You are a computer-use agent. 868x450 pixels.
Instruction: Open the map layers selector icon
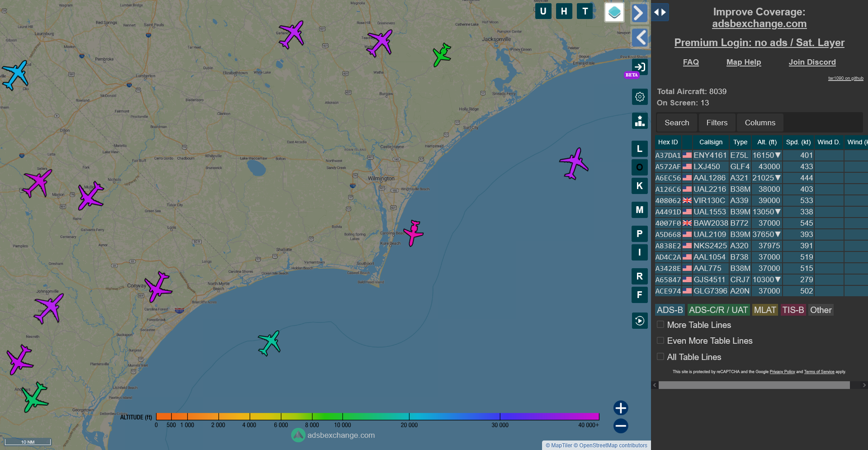click(614, 12)
